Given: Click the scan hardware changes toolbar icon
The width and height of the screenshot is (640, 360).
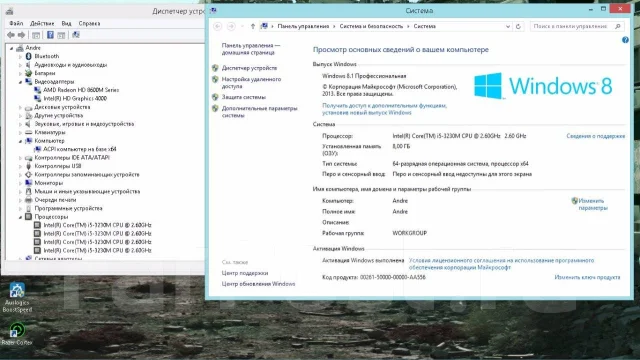Looking at the screenshot, I should (x=76, y=35).
